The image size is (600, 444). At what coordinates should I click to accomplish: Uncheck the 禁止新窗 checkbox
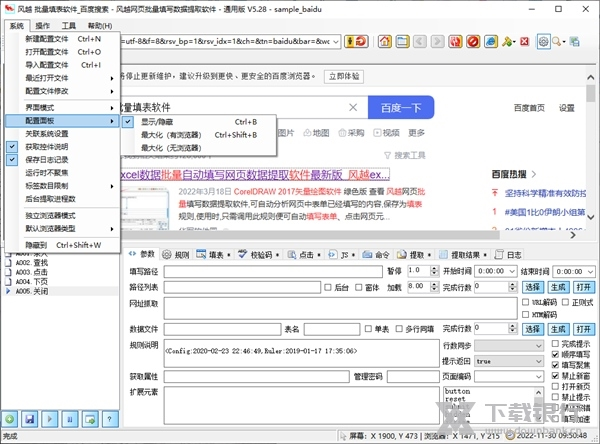pyautogui.click(x=555, y=376)
